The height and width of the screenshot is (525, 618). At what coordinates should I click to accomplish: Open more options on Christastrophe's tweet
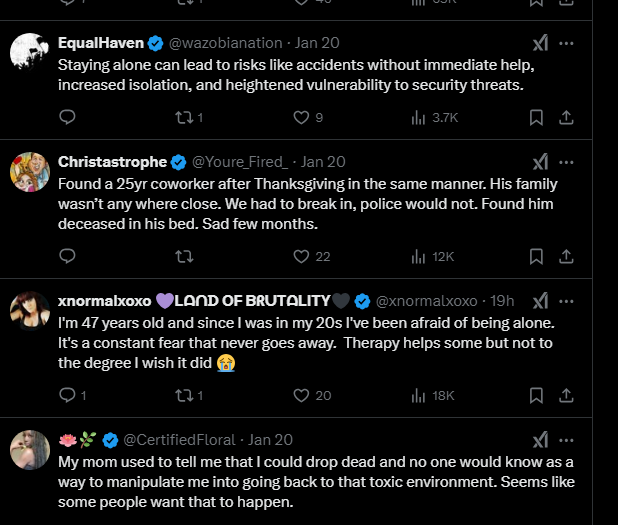tap(567, 161)
